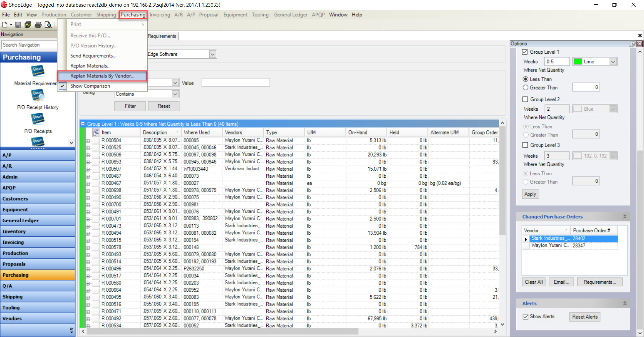Click the ShopEdge application logo icon
The height and width of the screenshot is (337, 644).
pyautogui.click(x=4, y=4)
